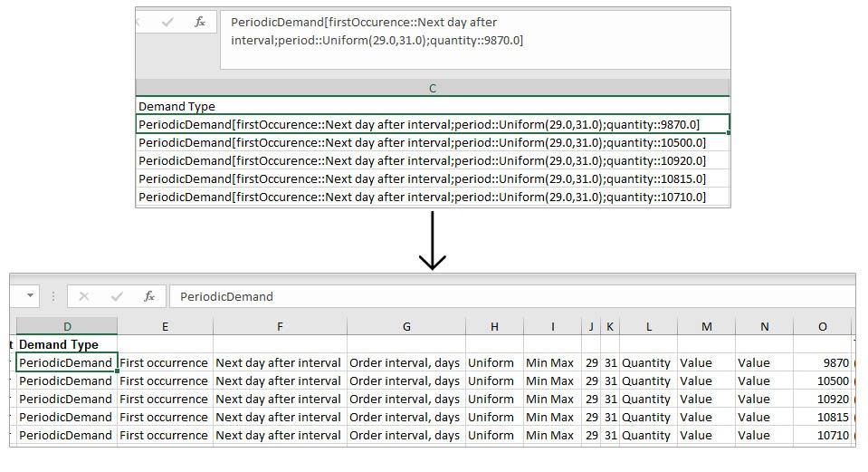Select the column C cell with quantity::9870.0
Viewport: 868px width, 472px height.
click(433, 124)
